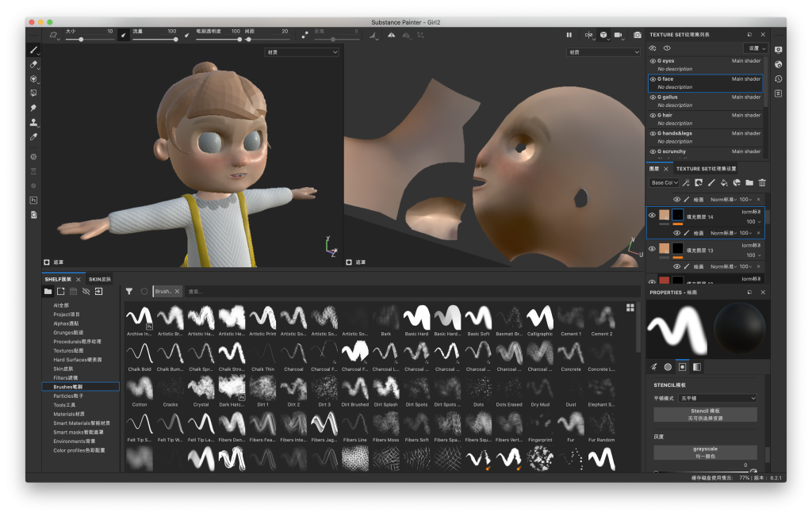Open the symmetry curve settings dropdown
Screen dimensions: 812x516
pos(374,35)
